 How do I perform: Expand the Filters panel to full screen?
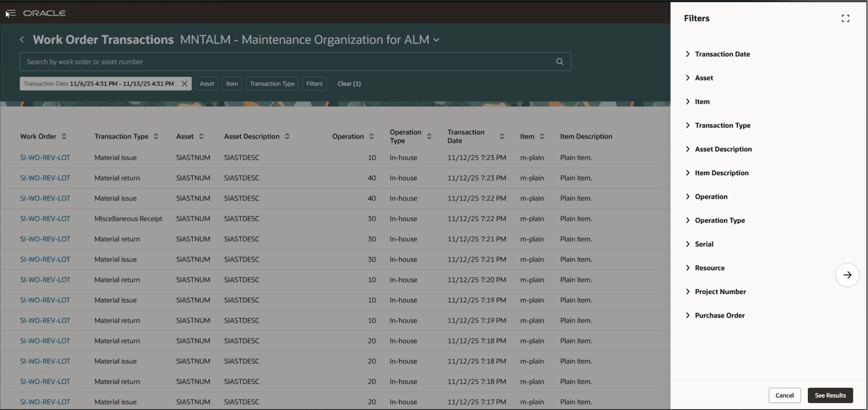tap(846, 18)
